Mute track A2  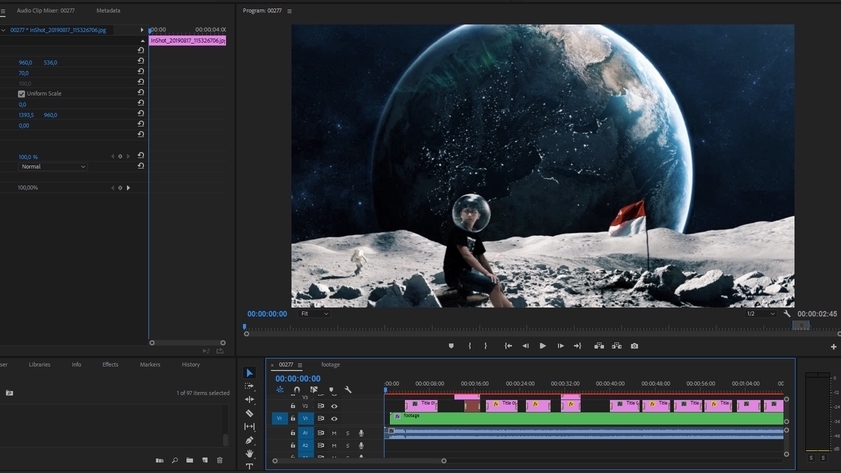[334, 446]
